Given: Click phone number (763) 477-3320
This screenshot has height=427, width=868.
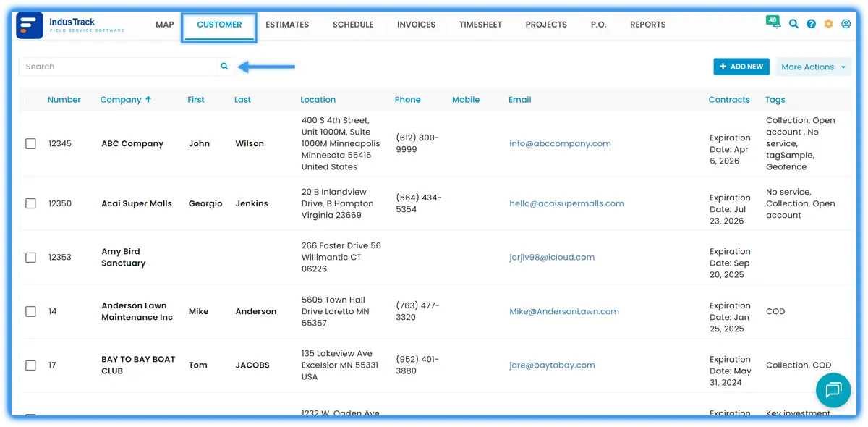Looking at the screenshot, I should pos(417,312).
